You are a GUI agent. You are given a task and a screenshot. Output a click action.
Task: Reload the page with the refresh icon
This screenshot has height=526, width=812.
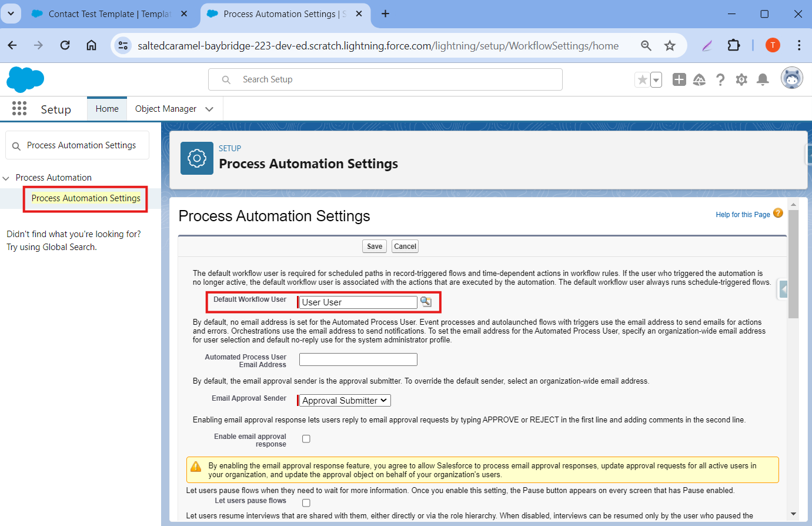tap(65, 45)
